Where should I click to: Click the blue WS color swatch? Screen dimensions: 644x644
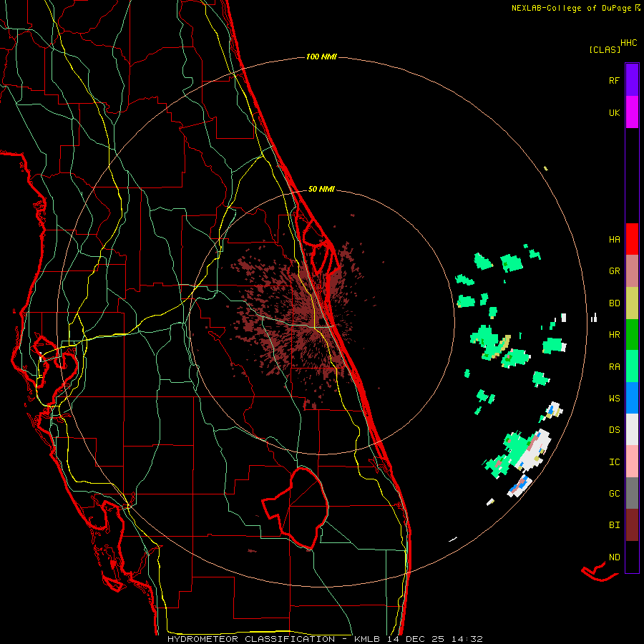632,398
